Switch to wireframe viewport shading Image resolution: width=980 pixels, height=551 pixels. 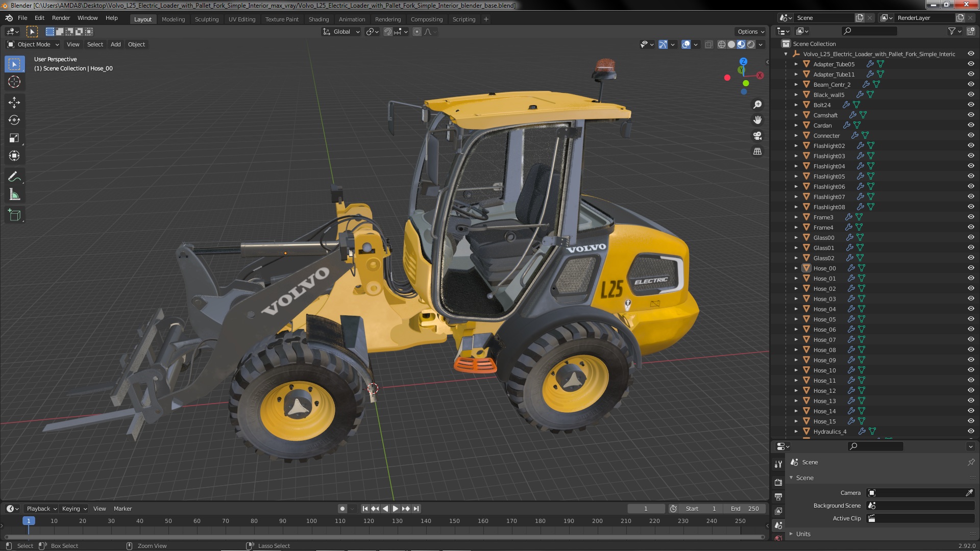click(722, 45)
